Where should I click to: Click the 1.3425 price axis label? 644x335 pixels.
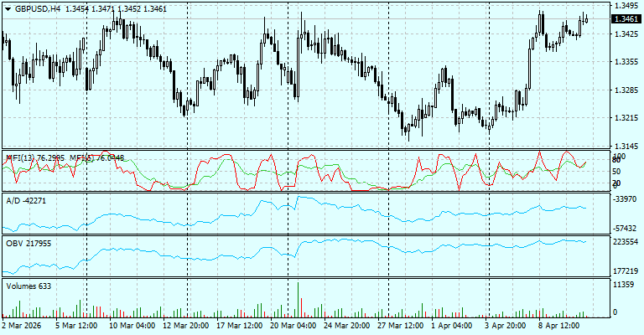point(626,33)
